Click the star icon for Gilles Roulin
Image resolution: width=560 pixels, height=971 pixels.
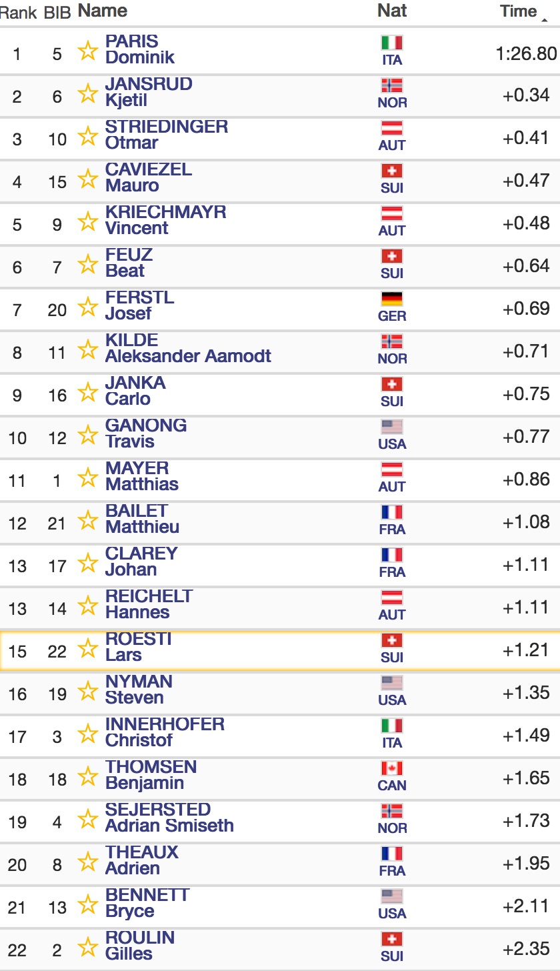click(x=88, y=946)
